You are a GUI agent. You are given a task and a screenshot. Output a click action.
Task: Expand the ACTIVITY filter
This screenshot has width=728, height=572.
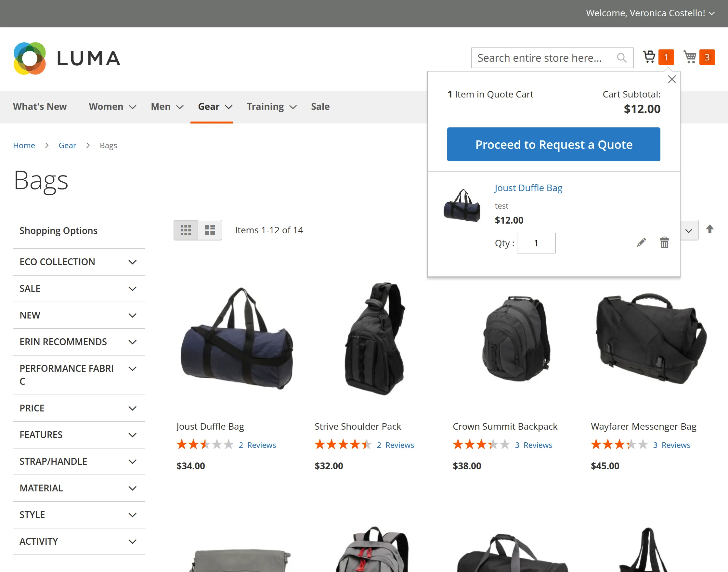[x=79, y=541]
